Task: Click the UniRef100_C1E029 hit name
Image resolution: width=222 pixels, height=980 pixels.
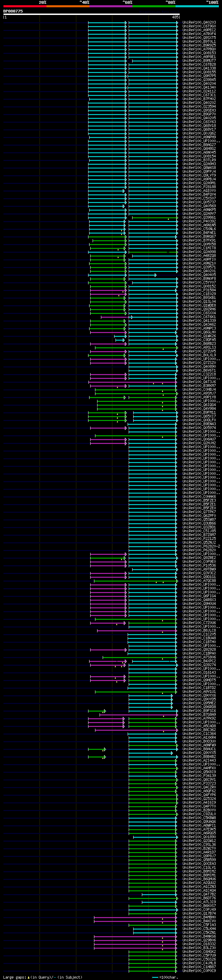Action: (199, 294)
